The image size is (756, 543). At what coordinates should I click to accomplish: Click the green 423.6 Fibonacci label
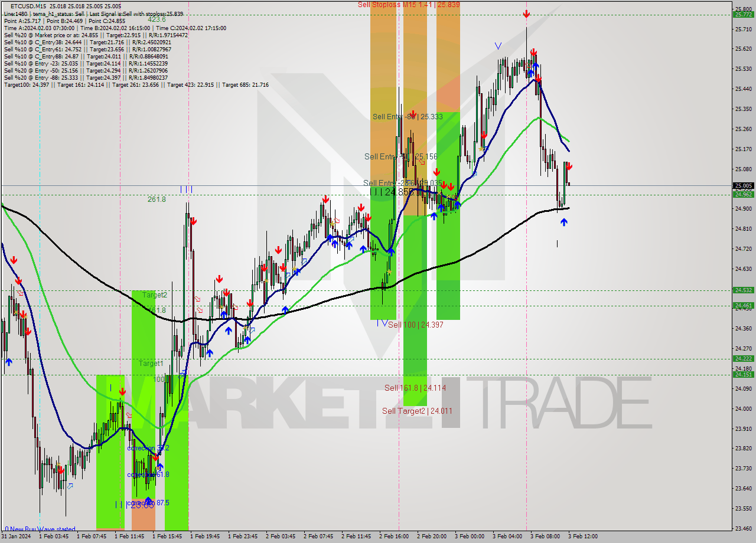click(x=157, y=19)
